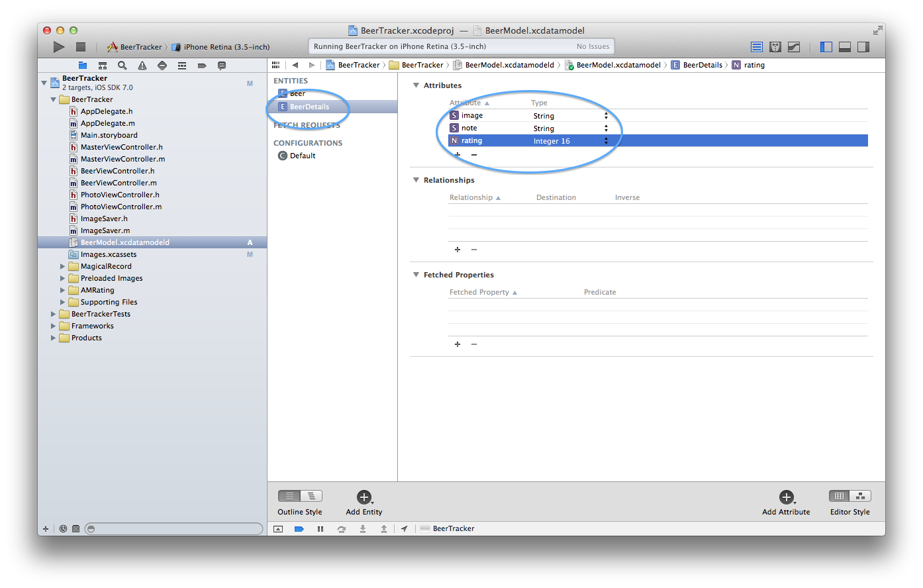
Task: Toggle the recent files filter in navigator
Action: pyautogui.click(x=64, y=529)
